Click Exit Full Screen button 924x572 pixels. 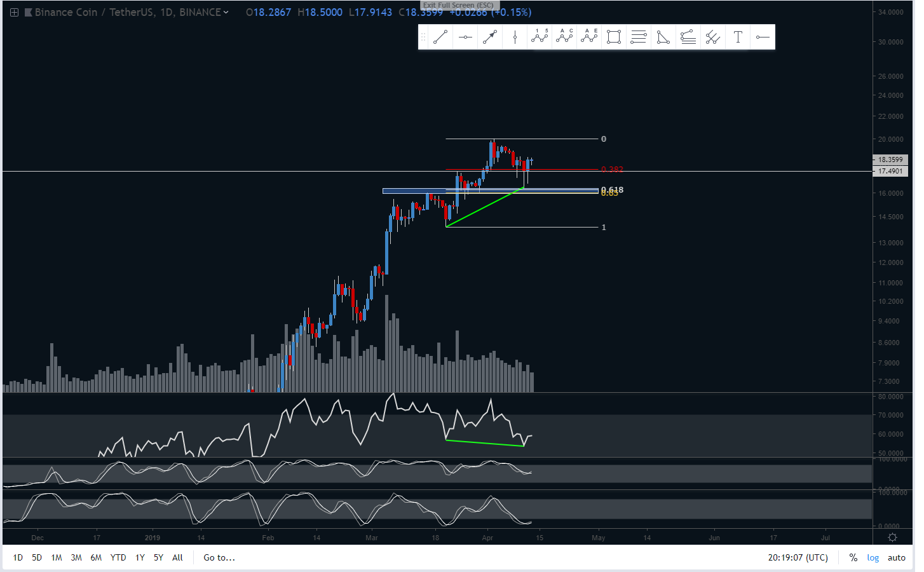[458, 5]
